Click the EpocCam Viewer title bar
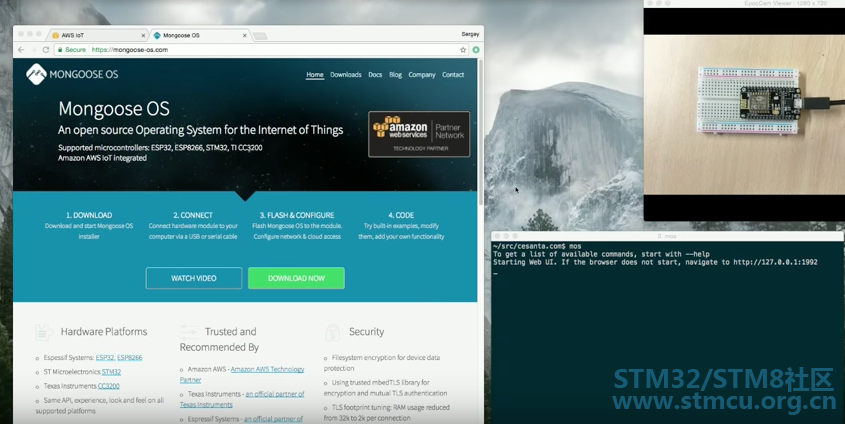The width and height of the screenshot is (845, 424). 744,3
